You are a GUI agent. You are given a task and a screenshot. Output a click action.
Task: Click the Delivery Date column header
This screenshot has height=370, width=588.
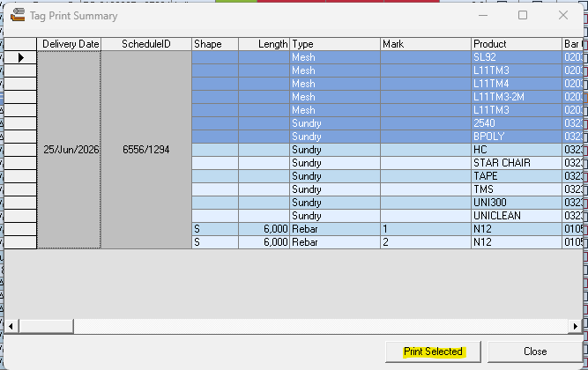[69, 44]
